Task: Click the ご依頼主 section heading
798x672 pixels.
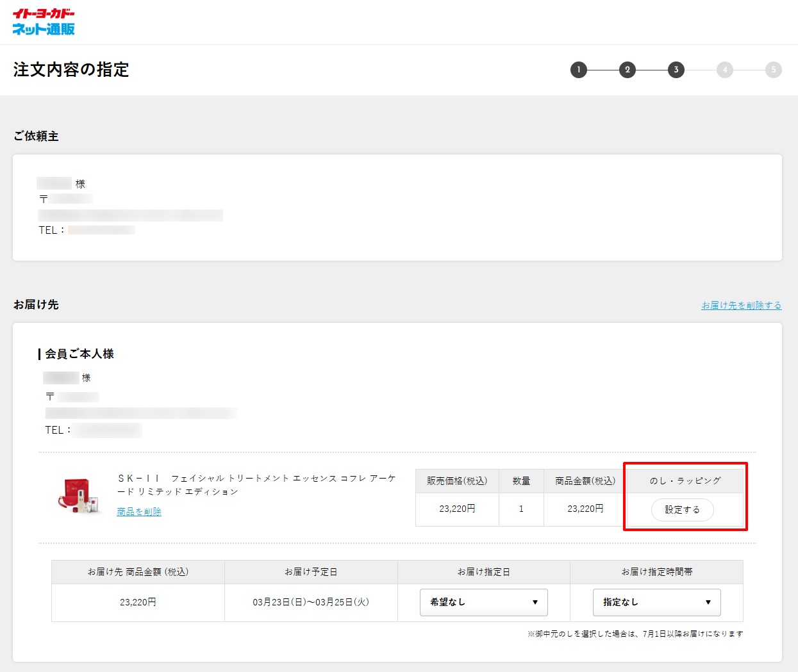Action: [x=36, y=136]
